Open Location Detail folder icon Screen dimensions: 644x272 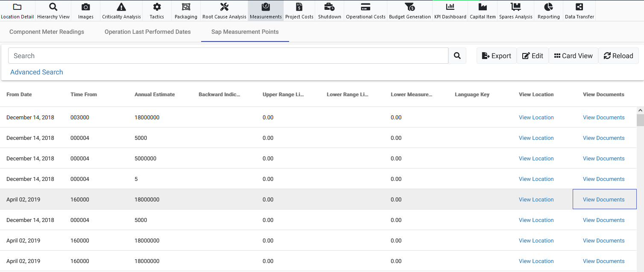[17, 7]
